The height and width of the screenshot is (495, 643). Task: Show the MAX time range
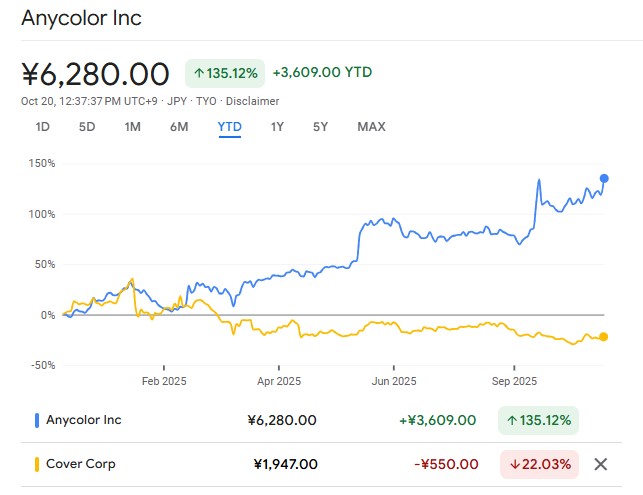(371, 127)
